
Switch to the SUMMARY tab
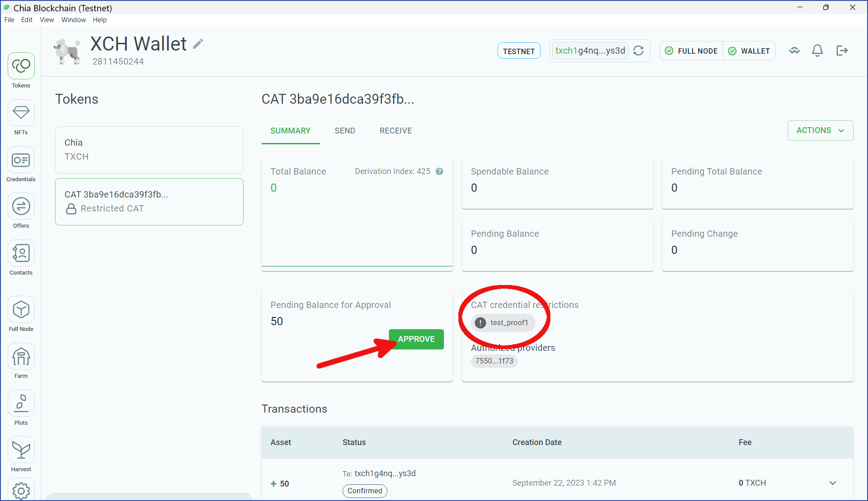pos(291,131)
